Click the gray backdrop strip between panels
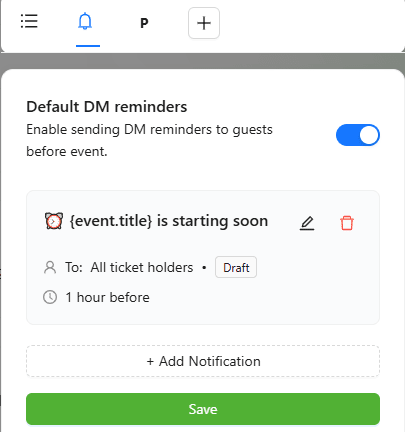The image size is (405, 432). point(202,61)
